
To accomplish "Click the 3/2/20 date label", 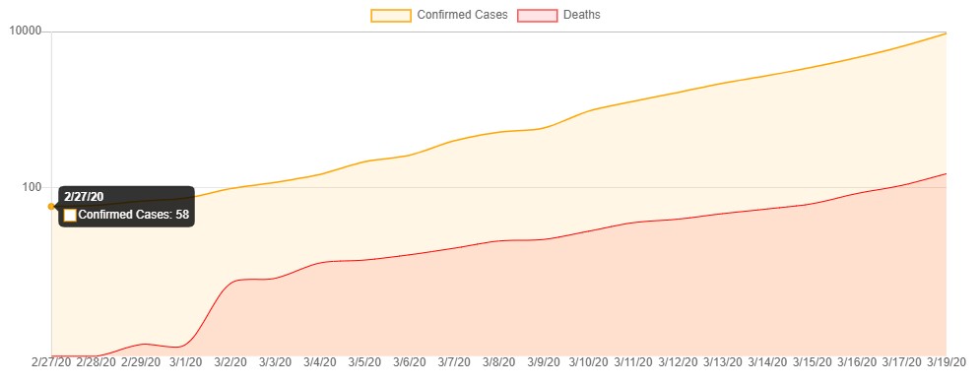I will point(230,362).
